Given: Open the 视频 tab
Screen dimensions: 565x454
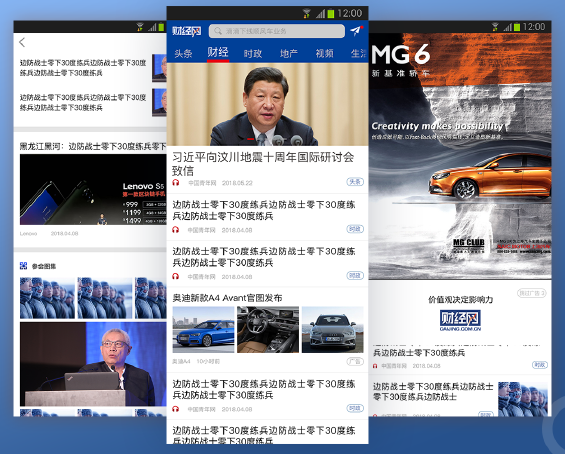Looking at the screenshot, I should [324, 53].
